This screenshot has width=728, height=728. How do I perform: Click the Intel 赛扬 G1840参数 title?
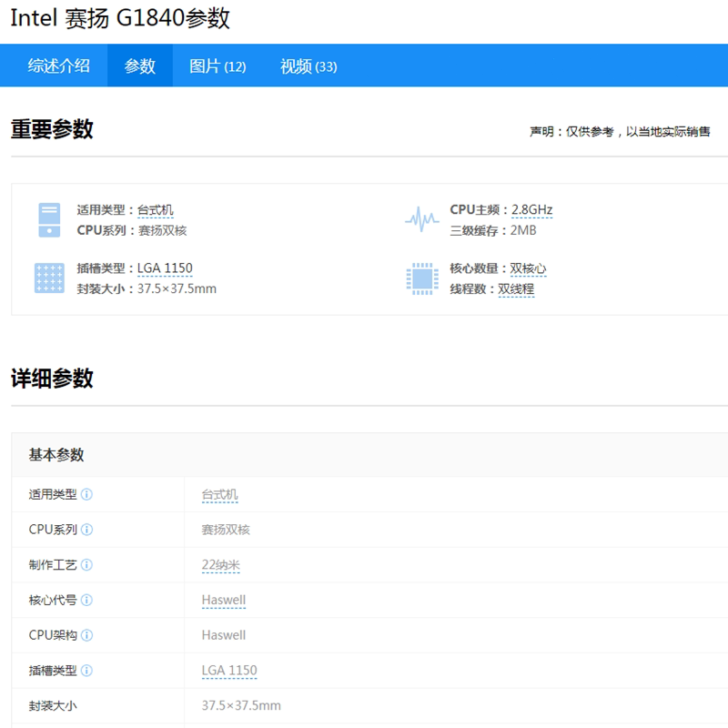coord(120,18)
